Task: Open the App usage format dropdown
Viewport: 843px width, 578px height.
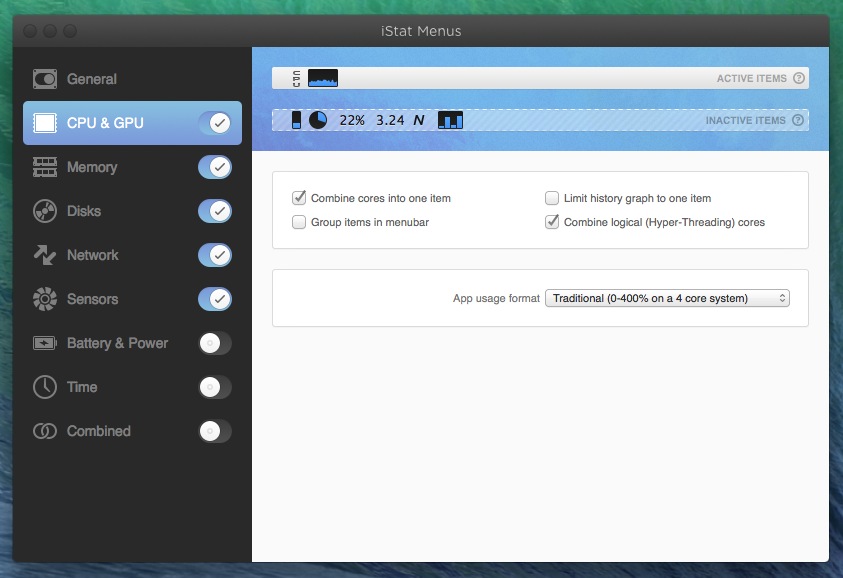Action: click(667, 298)
